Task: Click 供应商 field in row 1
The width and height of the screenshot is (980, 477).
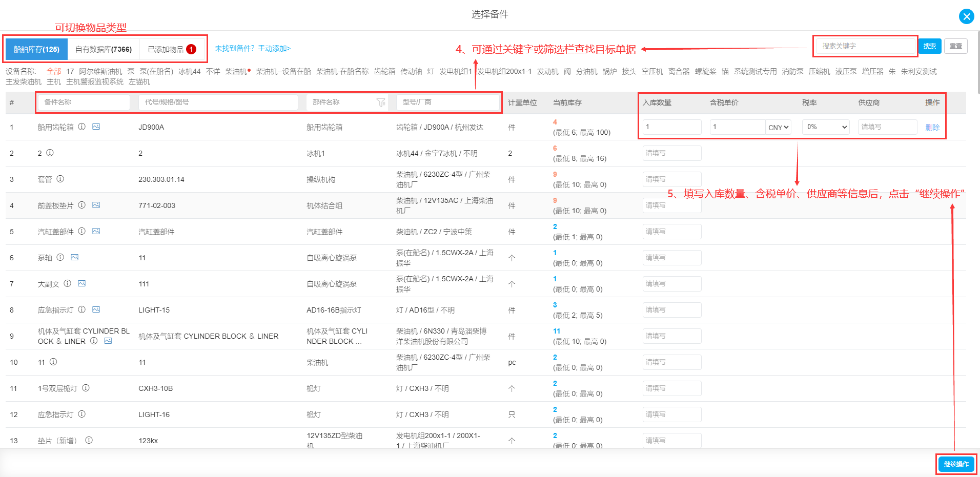Action: click(887, 127)
